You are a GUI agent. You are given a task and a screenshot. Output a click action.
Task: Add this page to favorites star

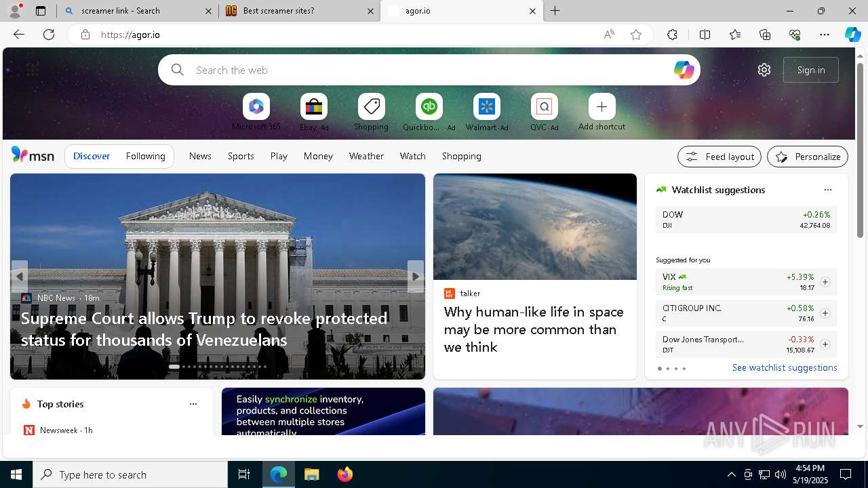click(x=636, y=35)
